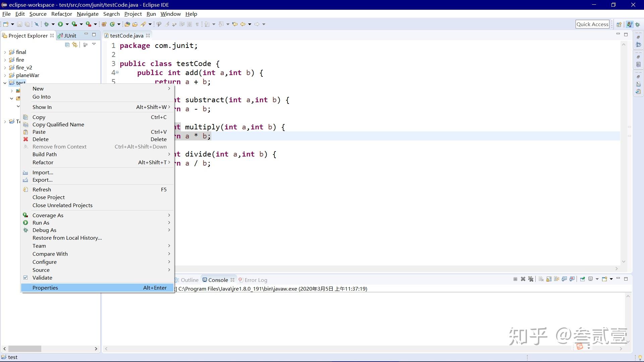
Task: Select Import... in context menu
Action: (97, 172)
